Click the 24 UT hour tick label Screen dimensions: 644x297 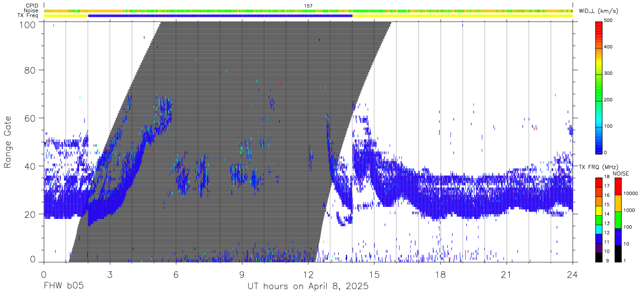(x=572, y=274)
